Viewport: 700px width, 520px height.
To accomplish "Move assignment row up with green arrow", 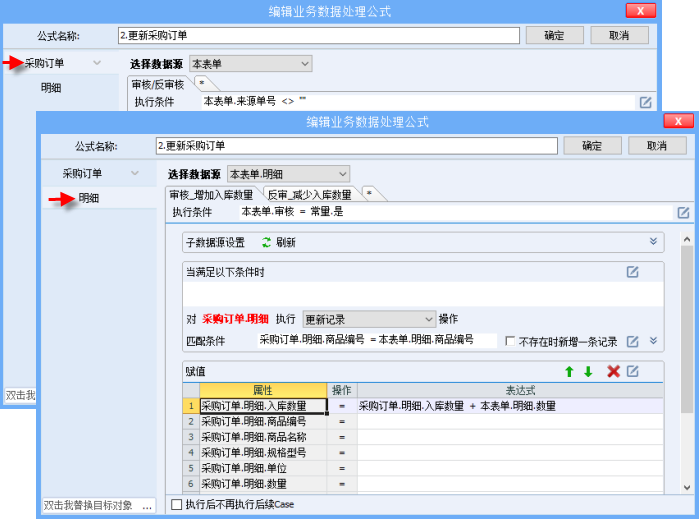I will [569, 371].
